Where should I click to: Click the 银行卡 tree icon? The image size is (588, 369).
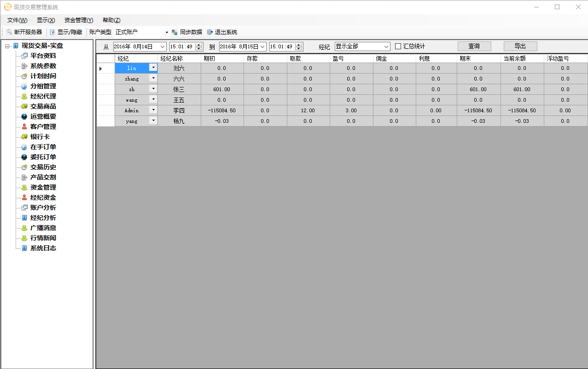[25, 137]
